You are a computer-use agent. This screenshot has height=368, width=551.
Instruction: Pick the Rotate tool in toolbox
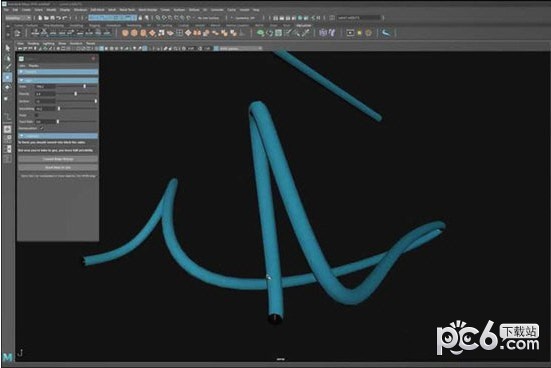pyautogui.click(x=7, y=87)
